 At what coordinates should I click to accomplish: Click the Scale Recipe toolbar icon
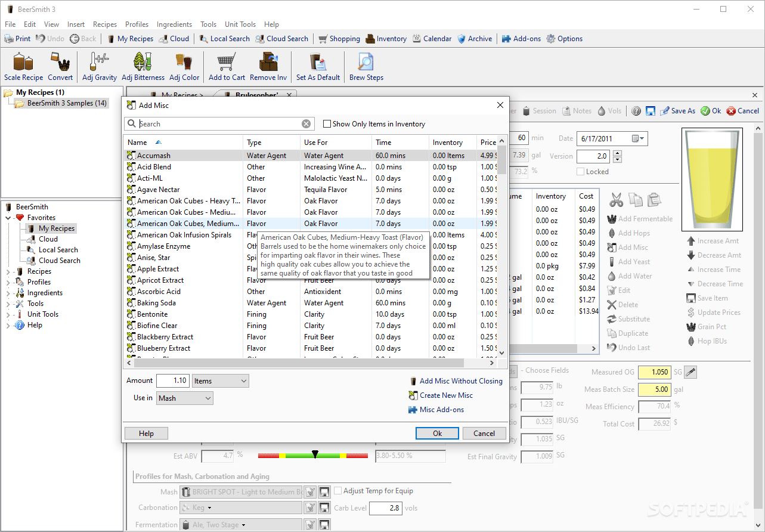(x=23, y=67)
